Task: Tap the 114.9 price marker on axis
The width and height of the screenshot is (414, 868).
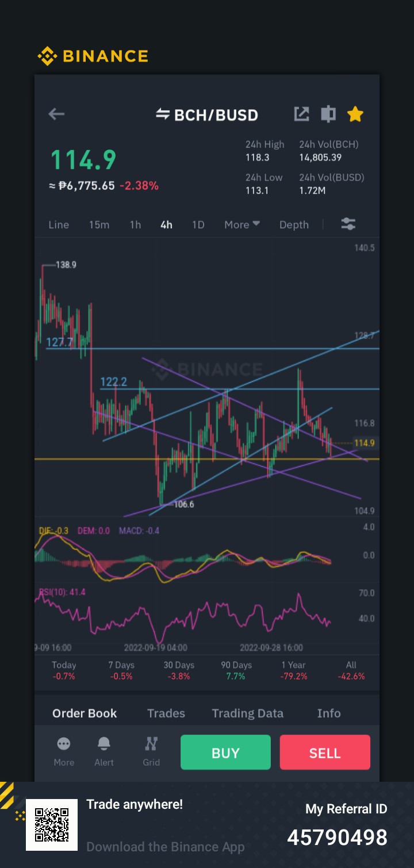Action: [365, 443]
